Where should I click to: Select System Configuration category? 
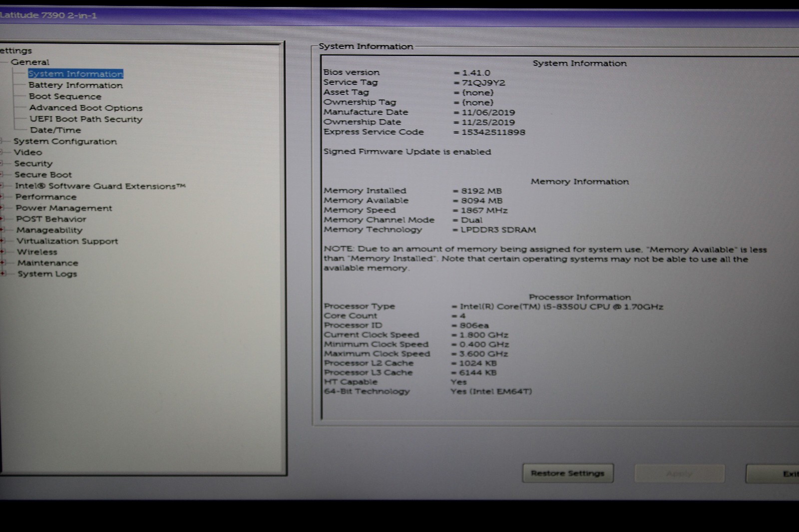click(x=65, y=142)
